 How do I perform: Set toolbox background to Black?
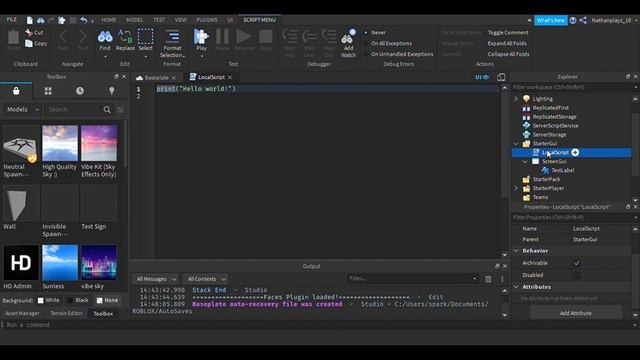pos(78,300)
